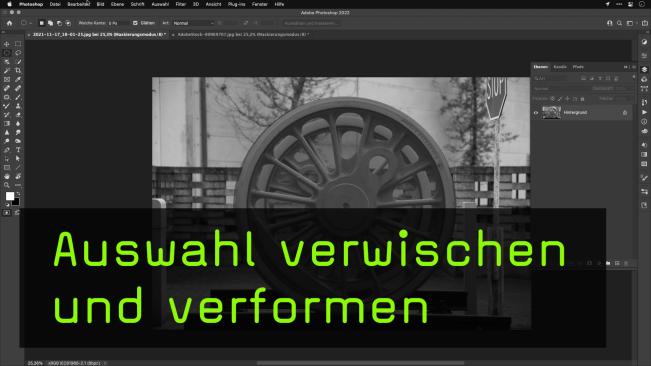Select the Gradient tool

(7, 123)
